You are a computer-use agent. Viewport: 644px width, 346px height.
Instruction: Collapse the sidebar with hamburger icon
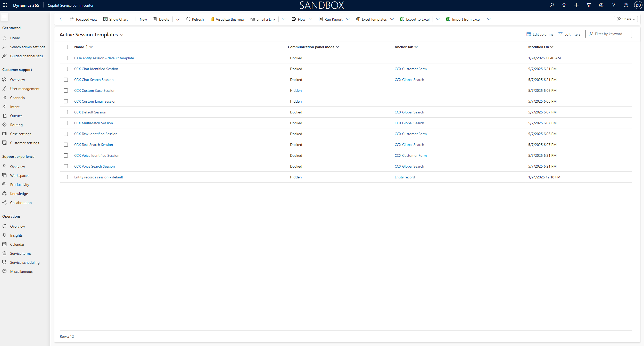tap(4, 17)
